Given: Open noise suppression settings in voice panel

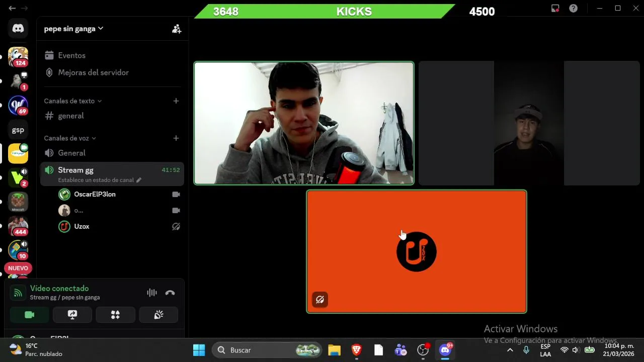Looking at the screenshot, I should tap(152, 293).
